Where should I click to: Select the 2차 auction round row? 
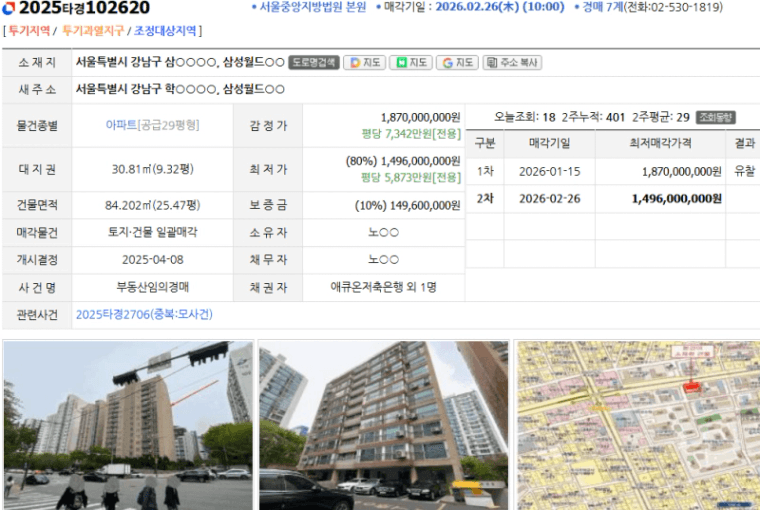pyautogui.click(x=610, y=198)
